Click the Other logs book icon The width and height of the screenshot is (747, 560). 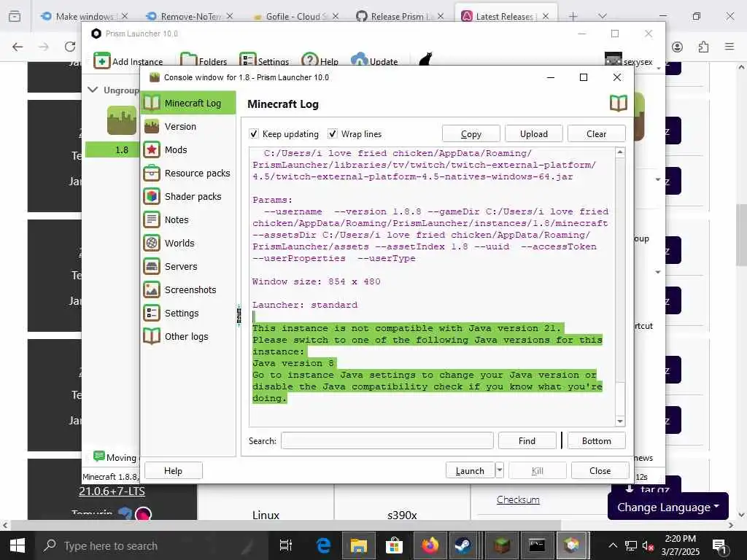[x=152, y=336]
